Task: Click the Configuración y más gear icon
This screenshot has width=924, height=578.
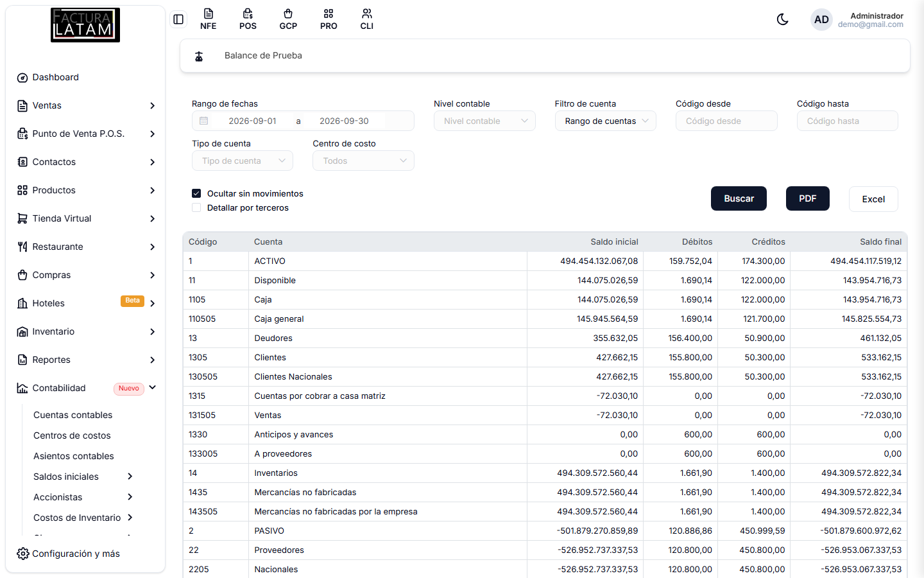Action: point(23,554)
